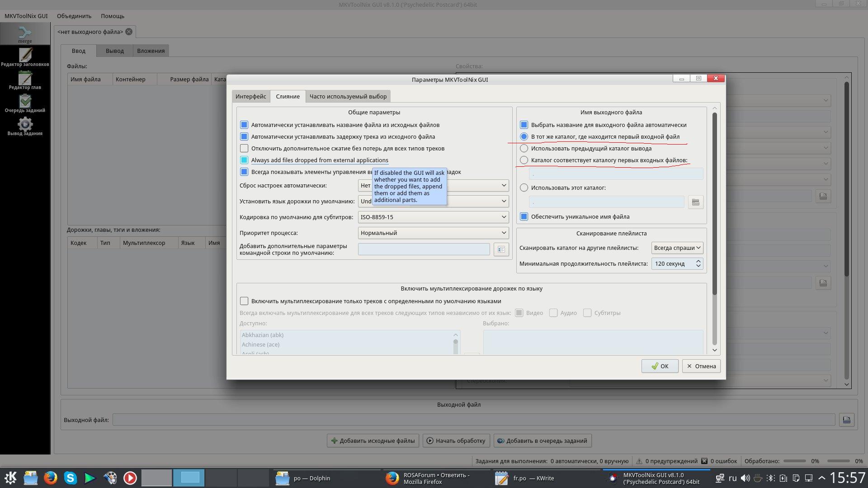Launch Skype from the taskbar
The height and width of the screenshot is (488, 868).
coord(70,478)
